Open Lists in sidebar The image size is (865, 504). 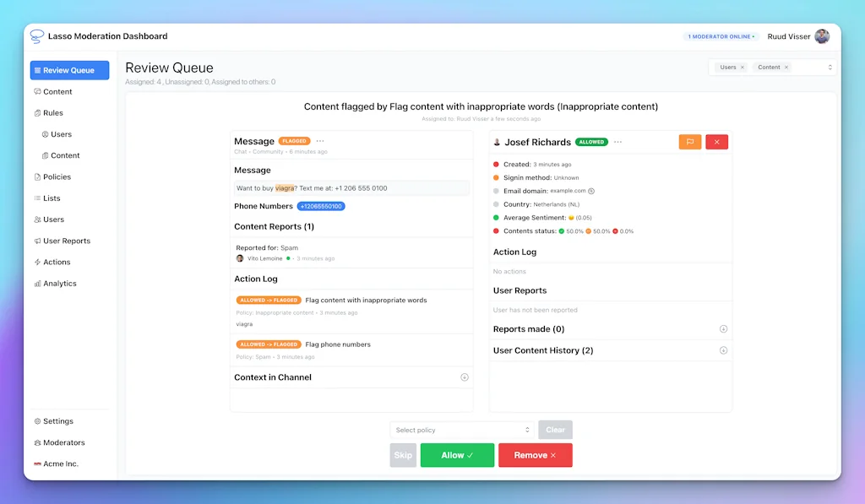tap(47, 198)
